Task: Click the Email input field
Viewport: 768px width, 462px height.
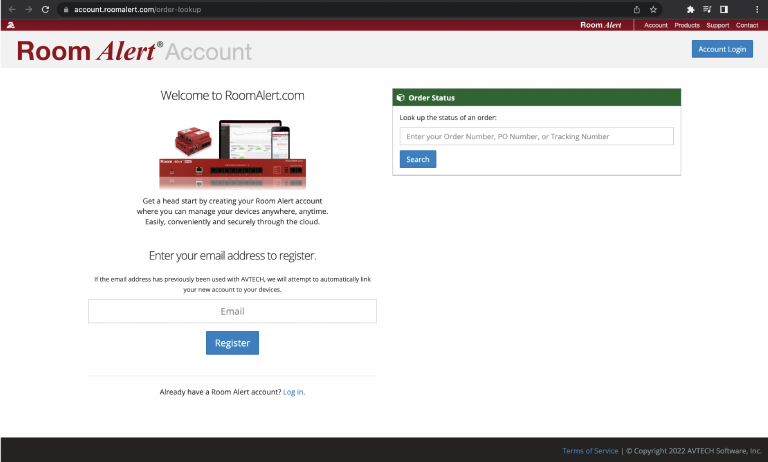Action: point(232,311)
